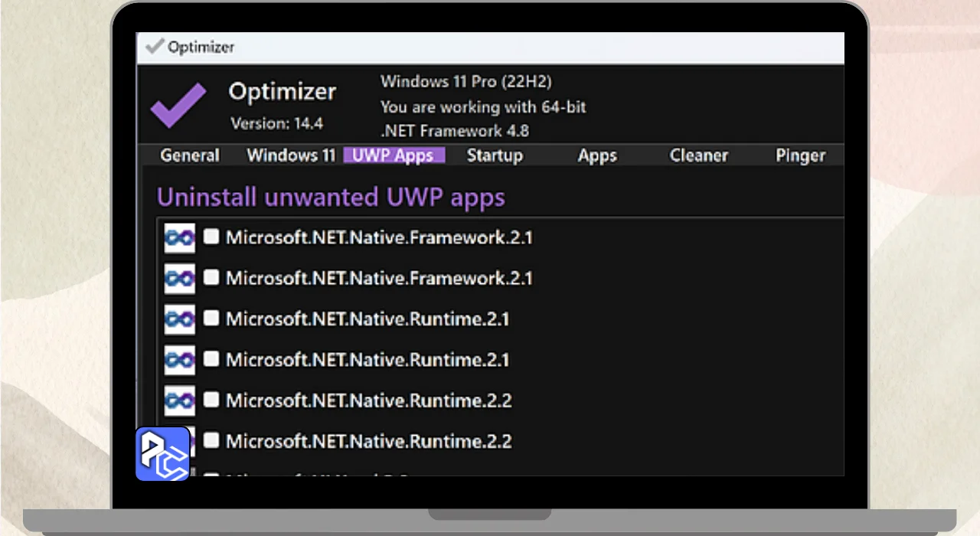The width and height of the screenshot is (980, 536).
Task: Open the Pinger tab
Action: [x=800, y=155]
